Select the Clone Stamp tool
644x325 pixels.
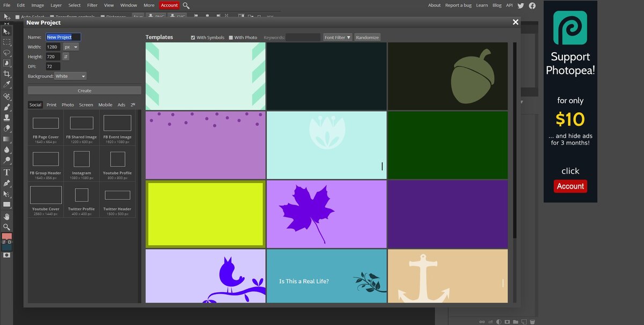click(x=7, y=118)
